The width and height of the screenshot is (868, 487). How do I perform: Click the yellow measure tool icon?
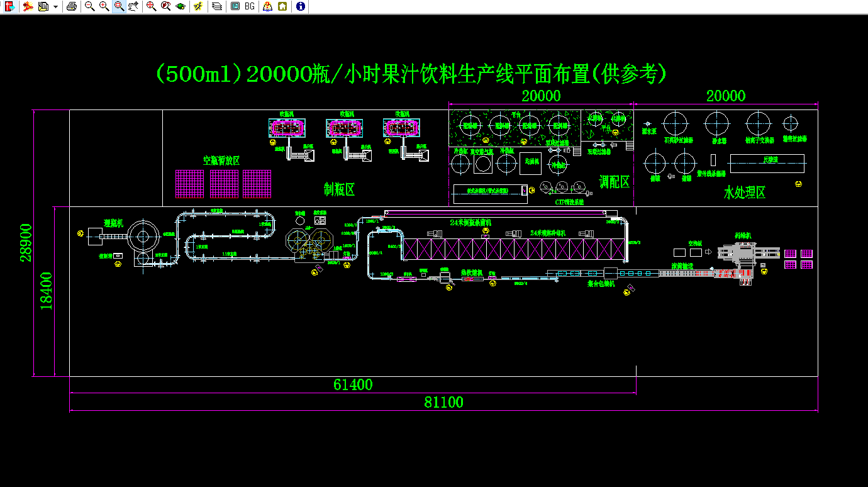[199, 6]
